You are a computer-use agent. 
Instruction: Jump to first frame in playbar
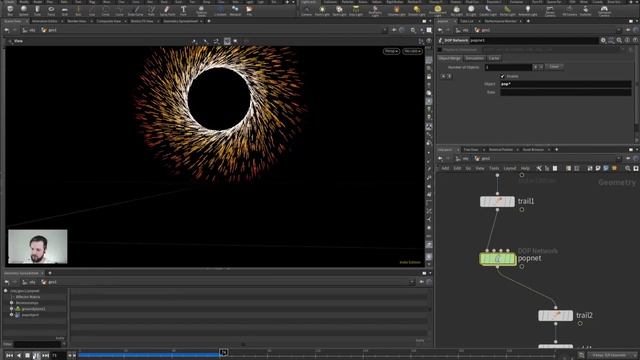tap(9, 356)
